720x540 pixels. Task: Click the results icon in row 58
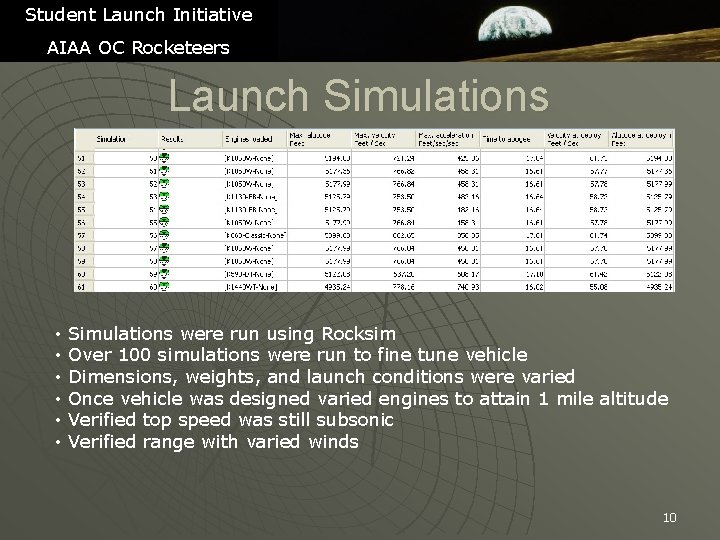tap(164, 248)
